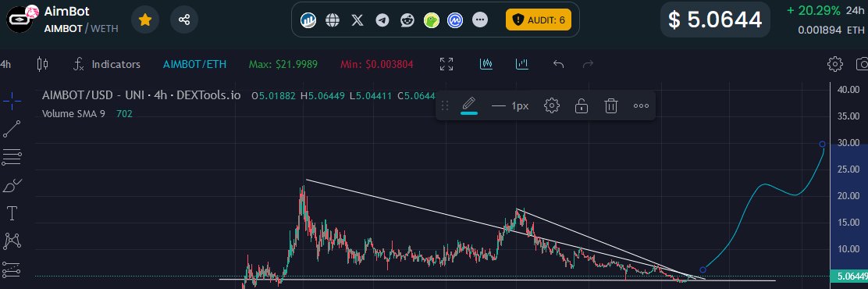
Task: Click the 30.00 price axis label
Action: pos(848,142)
